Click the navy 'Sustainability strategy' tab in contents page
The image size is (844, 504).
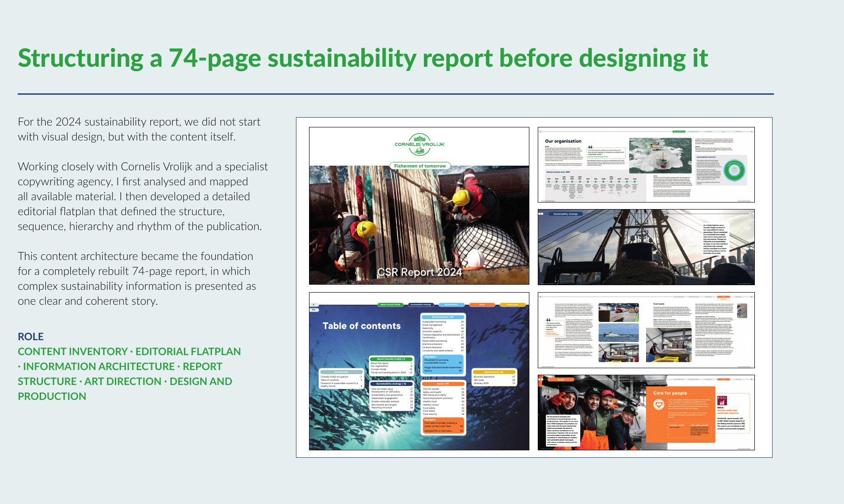point(421,305)
